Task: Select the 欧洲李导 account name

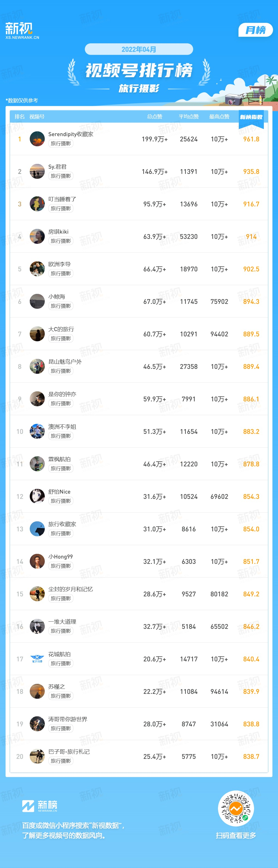Action: click(x=59, y=264)
